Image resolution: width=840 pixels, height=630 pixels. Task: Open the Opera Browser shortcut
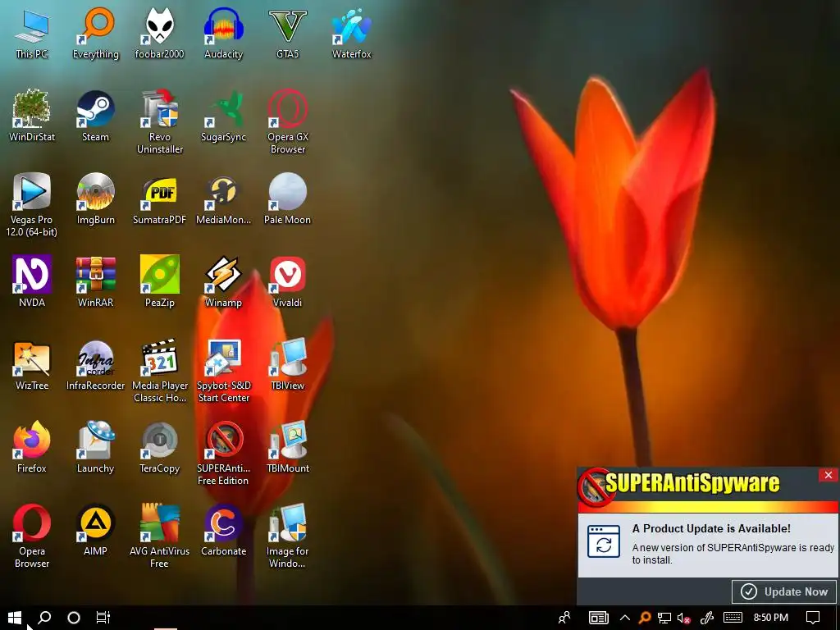[x=32, y=536]
